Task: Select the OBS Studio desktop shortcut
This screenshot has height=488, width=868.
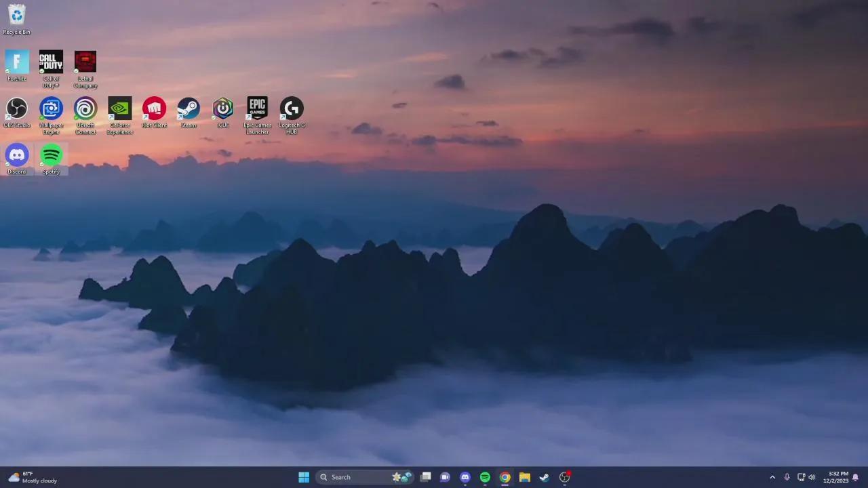Action: pos(17,113)
